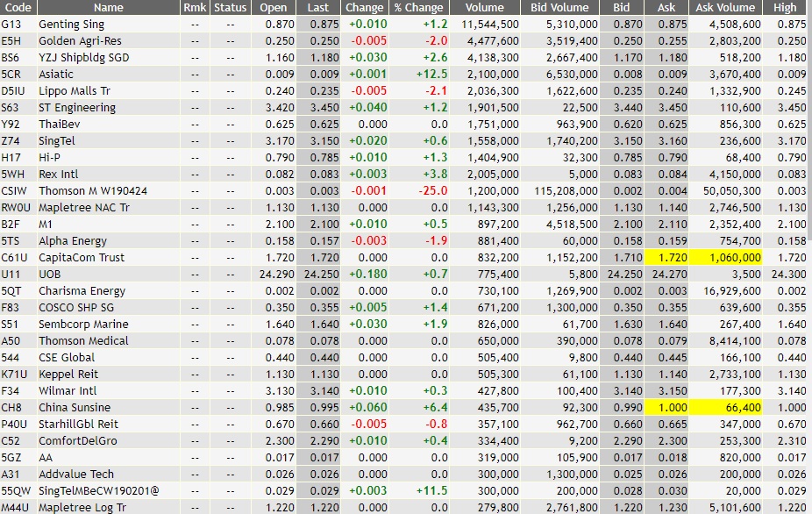Click the Bid column header
The height and width of the screenshot is (514, 812).
[622, 7]
